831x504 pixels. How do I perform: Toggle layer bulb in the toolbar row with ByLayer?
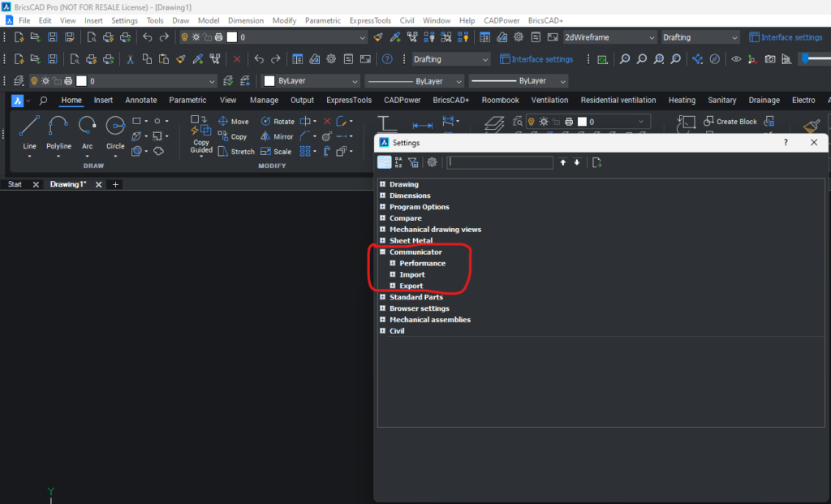coord(34,81)
